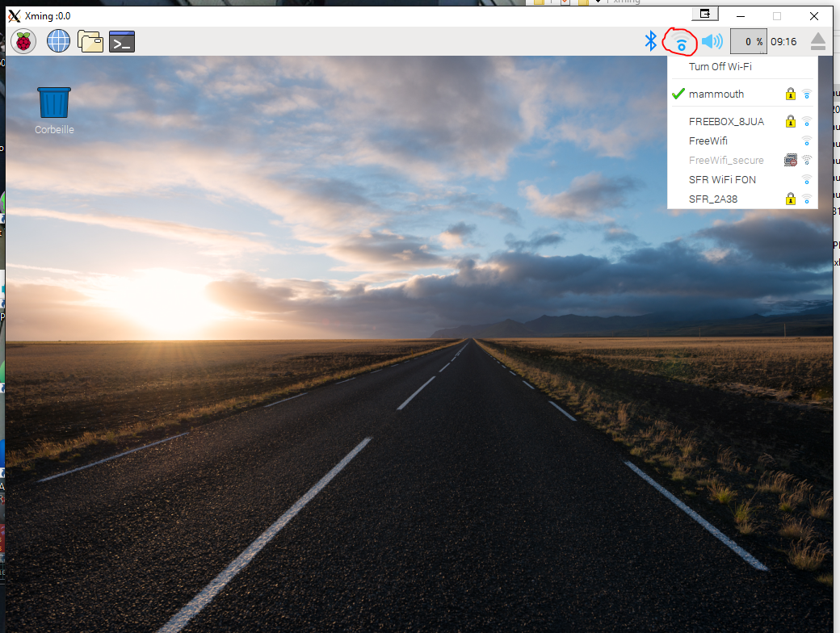Click the Wi-Fi network icon in panel
The height and width of the screenshot is (633, 840).
tap(681, 42)
